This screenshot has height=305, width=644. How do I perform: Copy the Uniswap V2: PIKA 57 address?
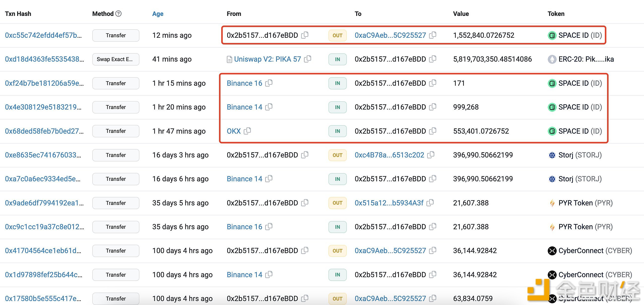(x=308, y=59)
